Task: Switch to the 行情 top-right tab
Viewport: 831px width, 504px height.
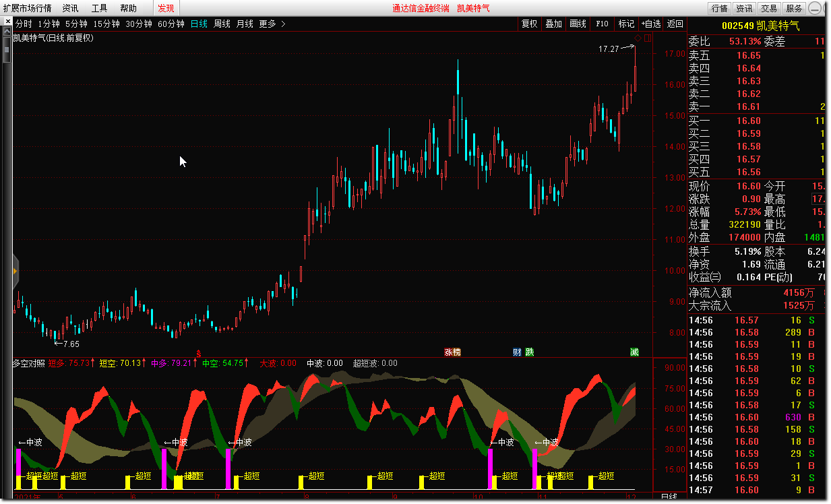Action: click(719, 8)
